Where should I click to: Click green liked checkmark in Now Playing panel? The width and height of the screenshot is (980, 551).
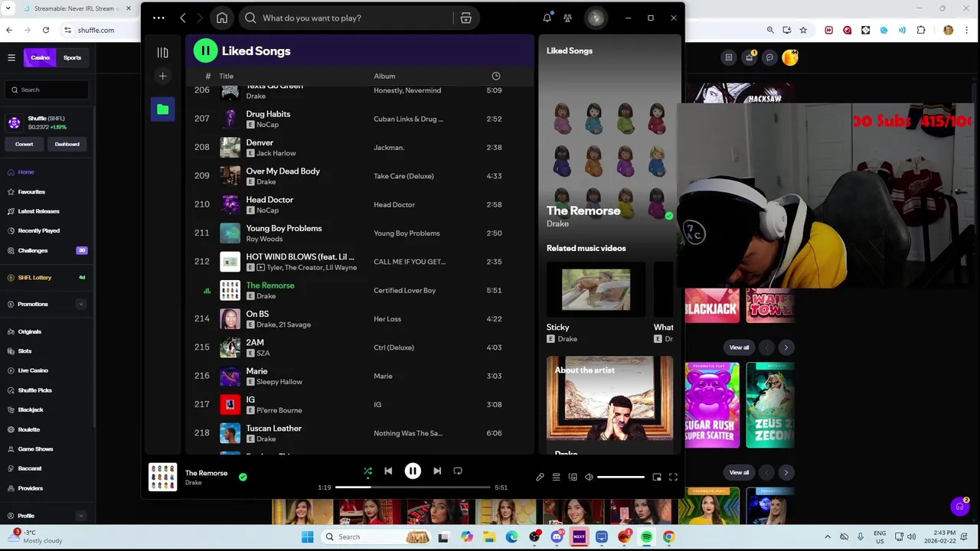click(x=669, y=217)
